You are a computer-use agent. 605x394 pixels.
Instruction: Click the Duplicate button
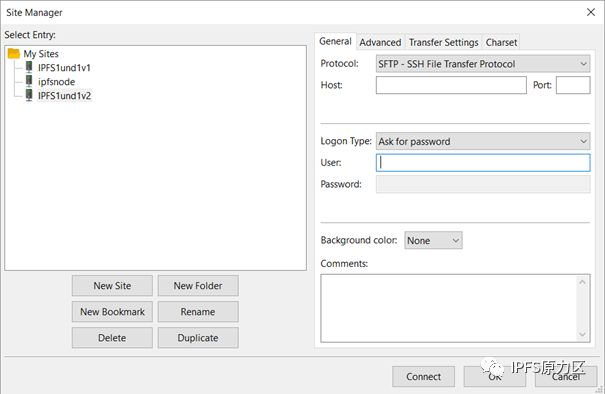tap(198, 338)
